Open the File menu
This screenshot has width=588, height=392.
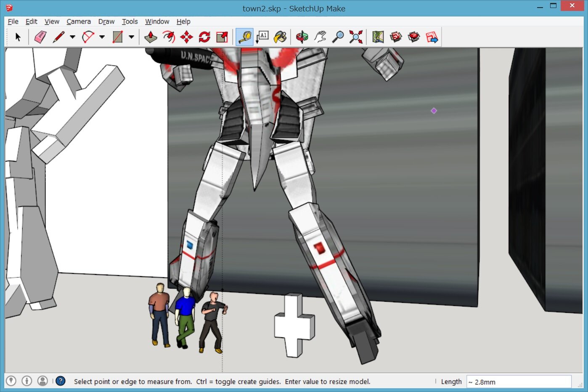(13, 21)
